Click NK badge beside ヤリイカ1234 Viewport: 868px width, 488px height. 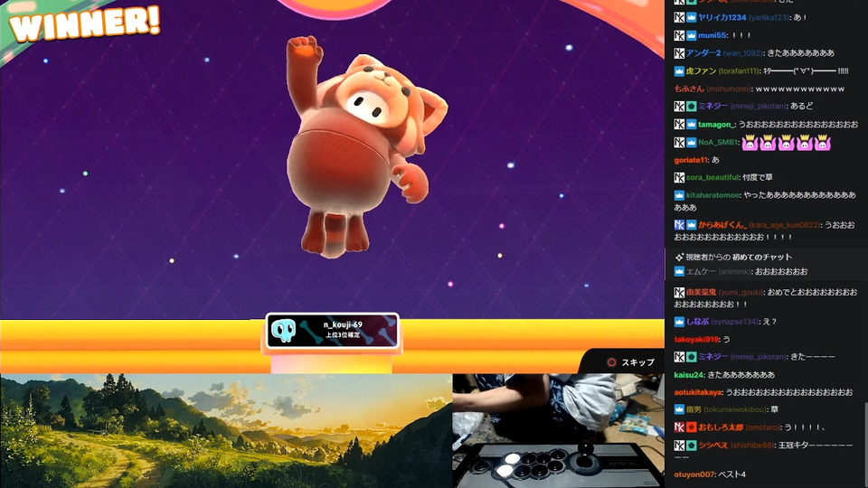[x=679, y=18]
